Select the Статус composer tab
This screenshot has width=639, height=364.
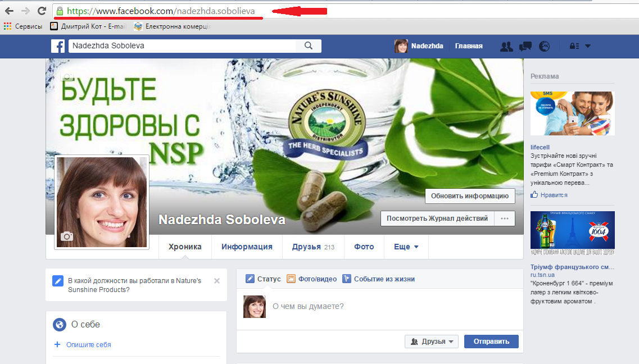pos(263,279)
